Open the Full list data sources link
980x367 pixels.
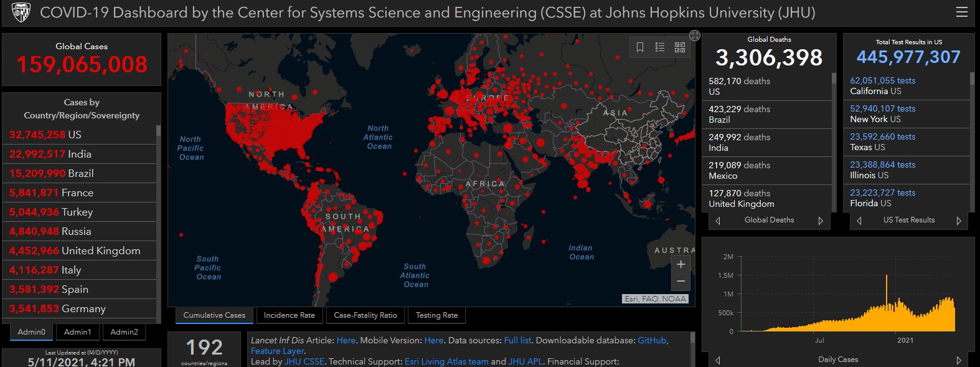(517, 340)
